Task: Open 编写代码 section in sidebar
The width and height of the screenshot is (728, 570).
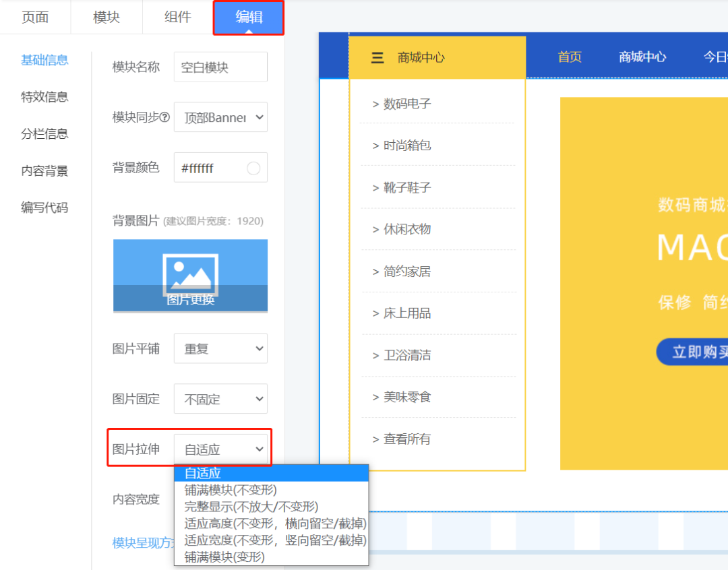Action: 44,208
